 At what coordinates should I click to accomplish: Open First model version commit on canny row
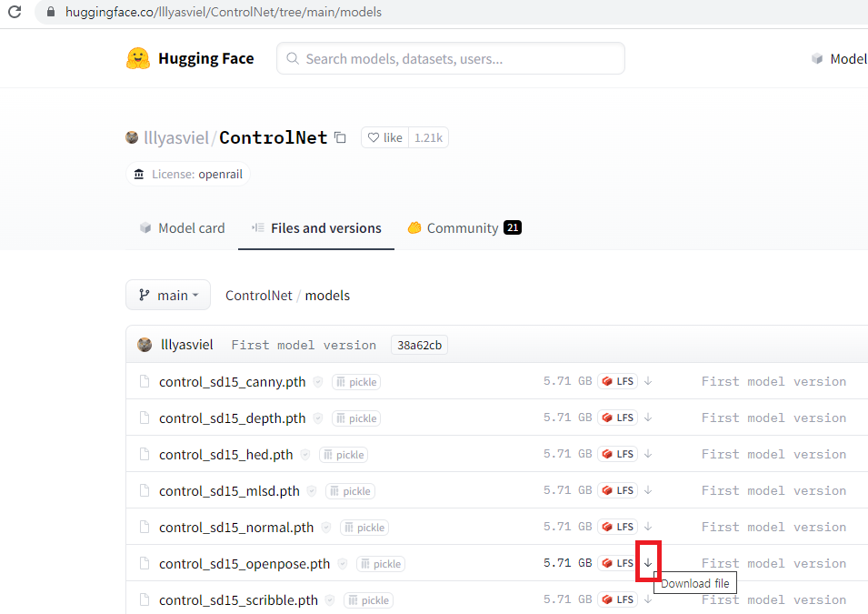(x=773, y=381)
